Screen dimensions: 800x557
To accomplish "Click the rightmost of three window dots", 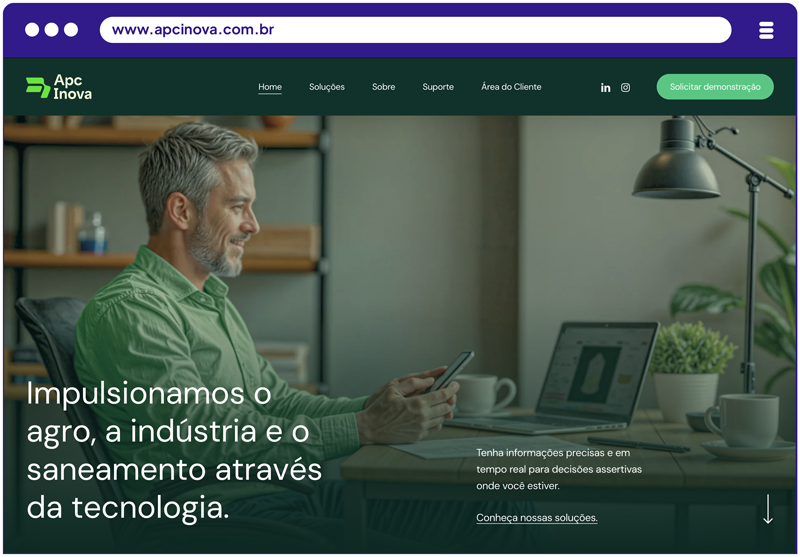I will [x=71, y=30].
